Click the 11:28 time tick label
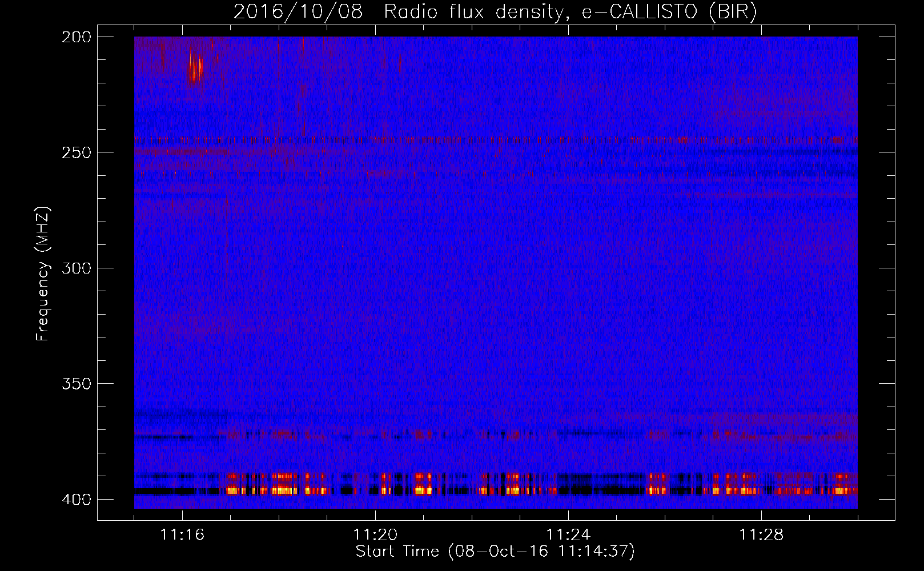This screenshot has height=571, width=924. 761,535
